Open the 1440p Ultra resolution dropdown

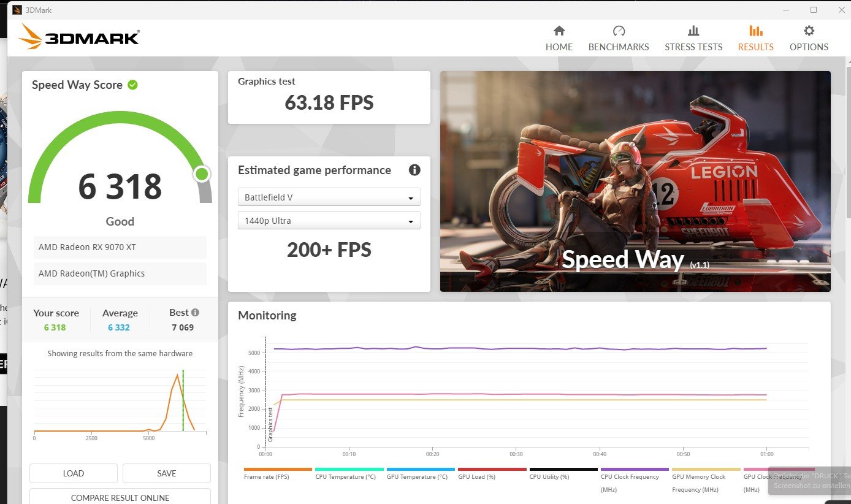329,220
